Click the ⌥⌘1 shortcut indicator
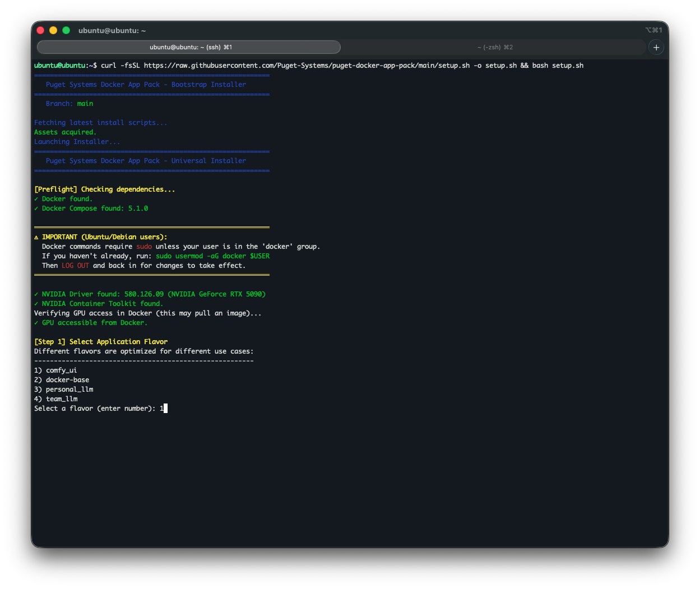The width and height of the screenshot is (700, 589). point(653,30)
